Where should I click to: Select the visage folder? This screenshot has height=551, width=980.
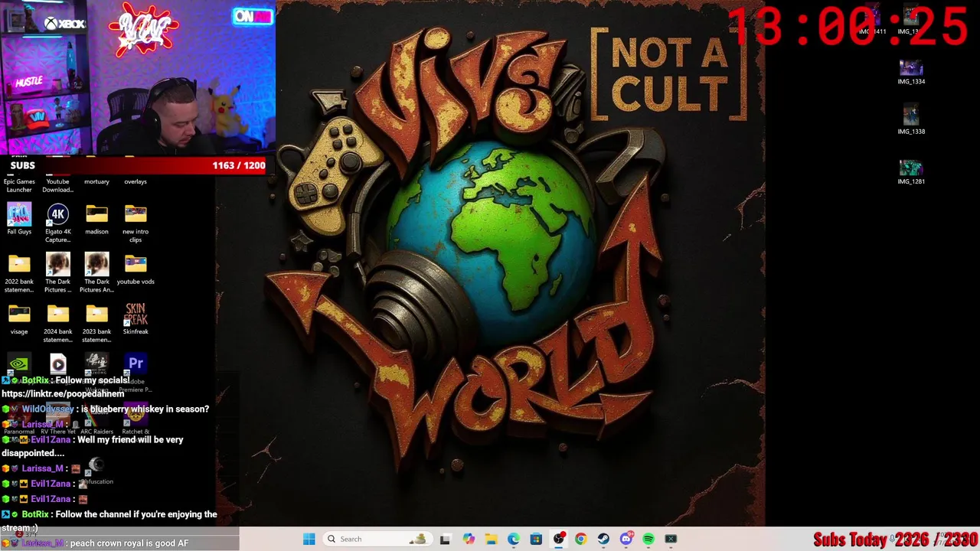pyautogui.click(x=19, y=320)
